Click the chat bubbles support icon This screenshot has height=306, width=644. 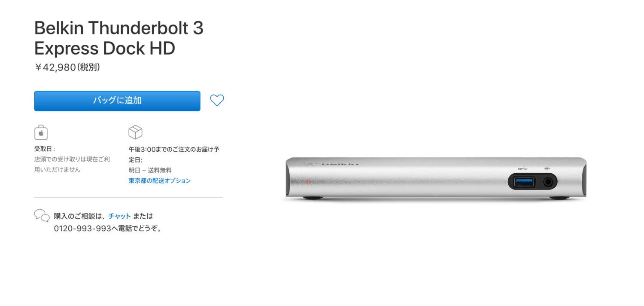(42, 216)
